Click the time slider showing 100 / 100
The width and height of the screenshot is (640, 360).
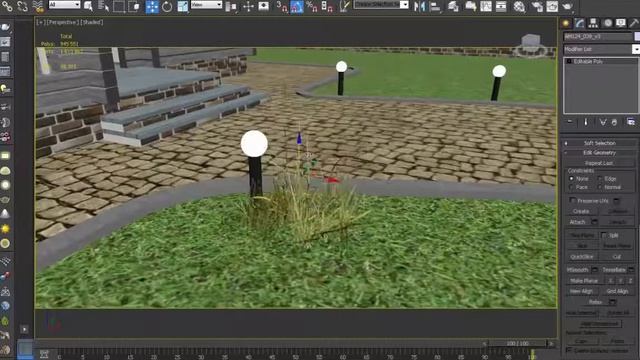[517, 344]
